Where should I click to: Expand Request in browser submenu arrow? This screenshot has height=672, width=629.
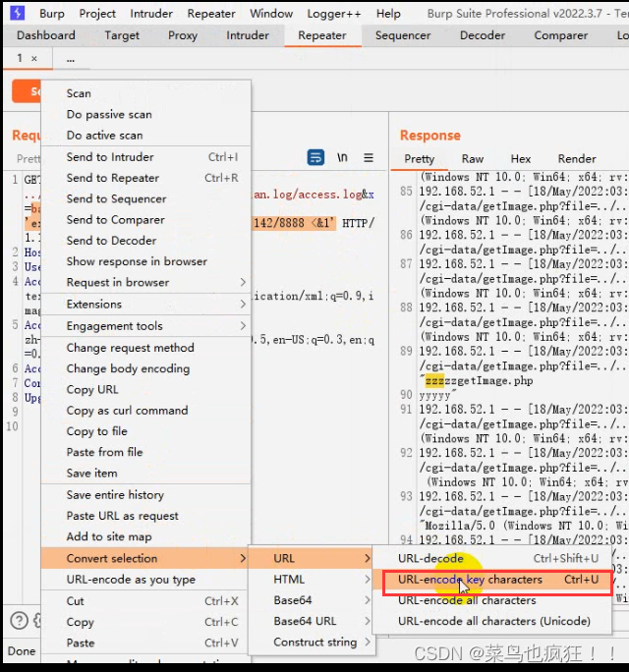click(243, 282)
